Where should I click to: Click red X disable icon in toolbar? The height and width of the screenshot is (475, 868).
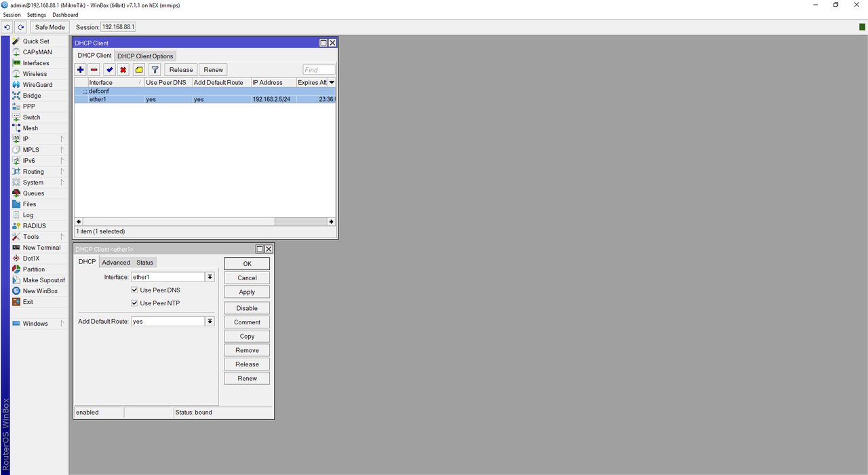click(x=123, y=70)
